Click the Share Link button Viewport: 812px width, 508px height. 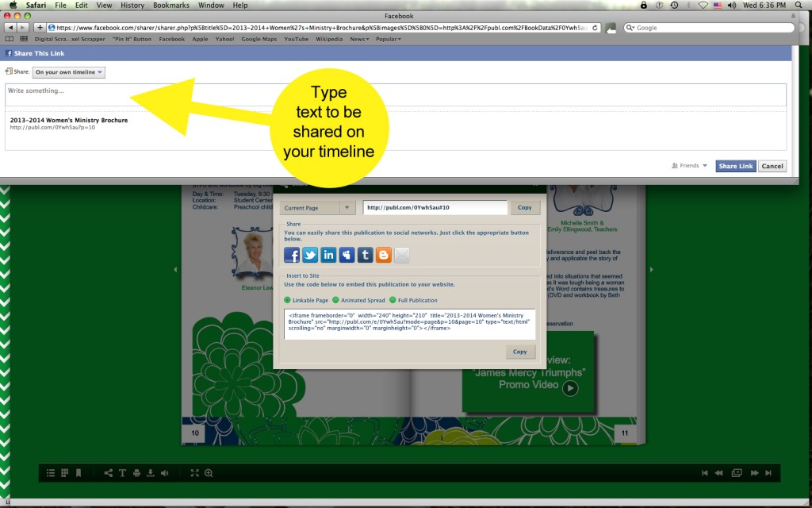pos(735,166)
